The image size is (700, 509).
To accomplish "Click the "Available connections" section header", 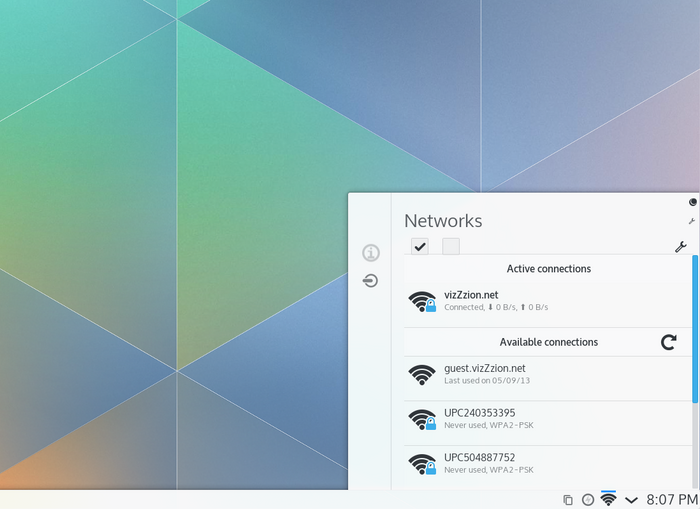I will (549, 342).
